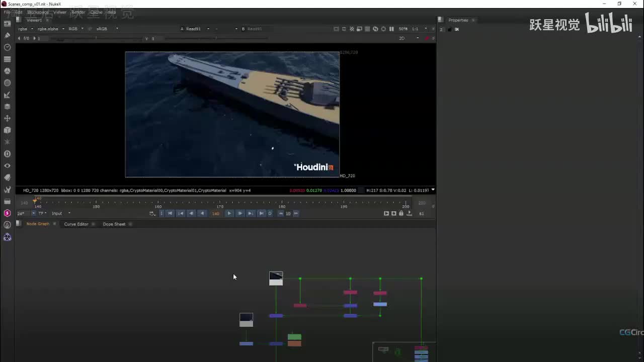The width and height of the screenshot is (644, 362).
Task: Open the File menu
Action: 7,12
